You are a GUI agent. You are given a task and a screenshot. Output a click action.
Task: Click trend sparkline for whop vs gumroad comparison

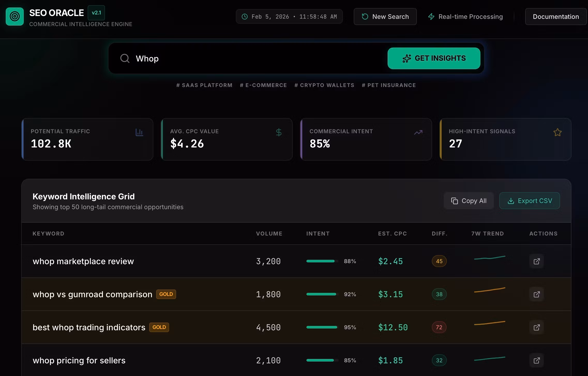click(x=490, y=290)
